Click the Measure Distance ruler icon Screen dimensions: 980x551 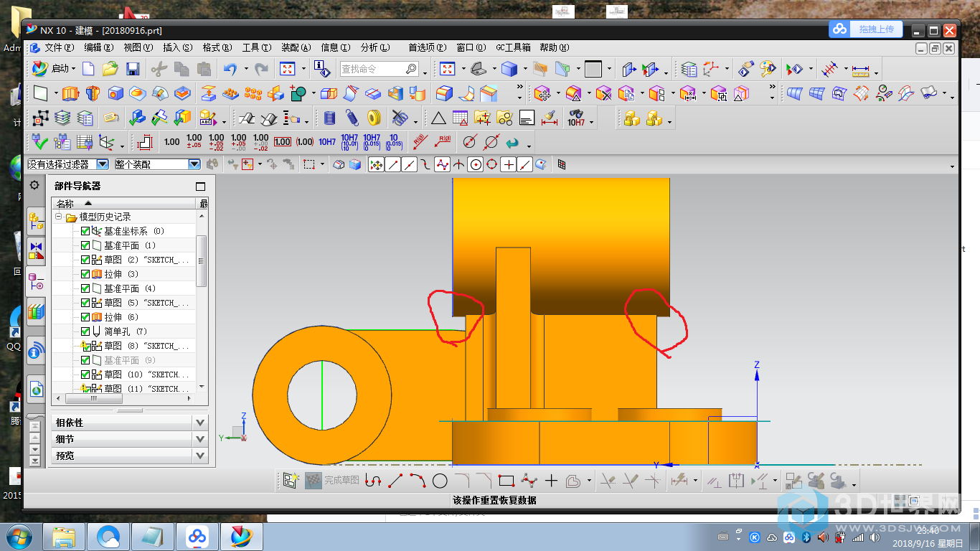pos(860,70)
